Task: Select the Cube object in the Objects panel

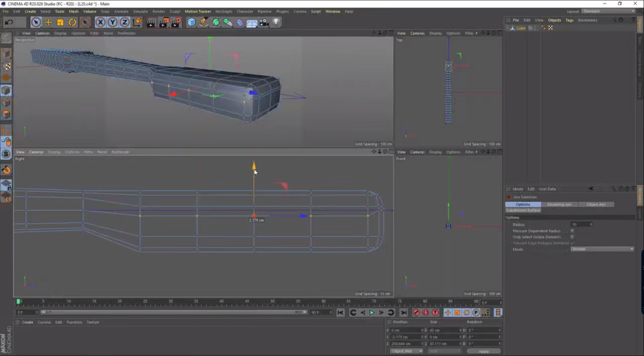Action: [x=521, y=28]
